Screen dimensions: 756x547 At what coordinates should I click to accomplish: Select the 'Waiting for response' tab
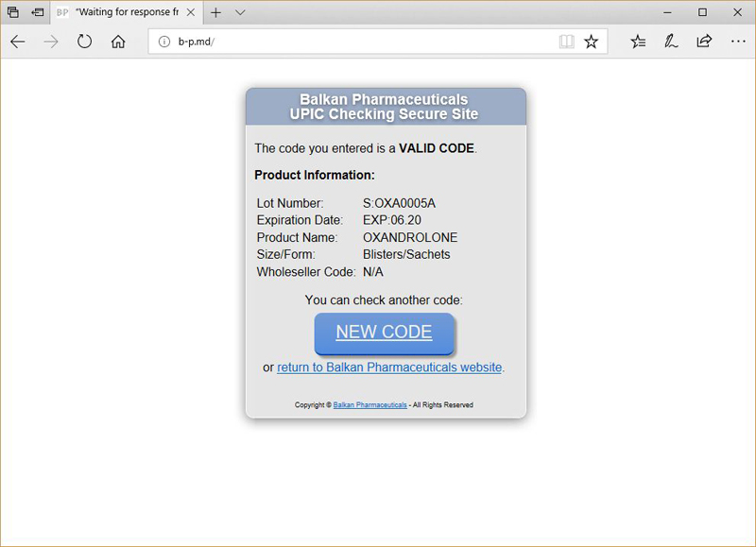pyautogui.click(x=127, y=12)
